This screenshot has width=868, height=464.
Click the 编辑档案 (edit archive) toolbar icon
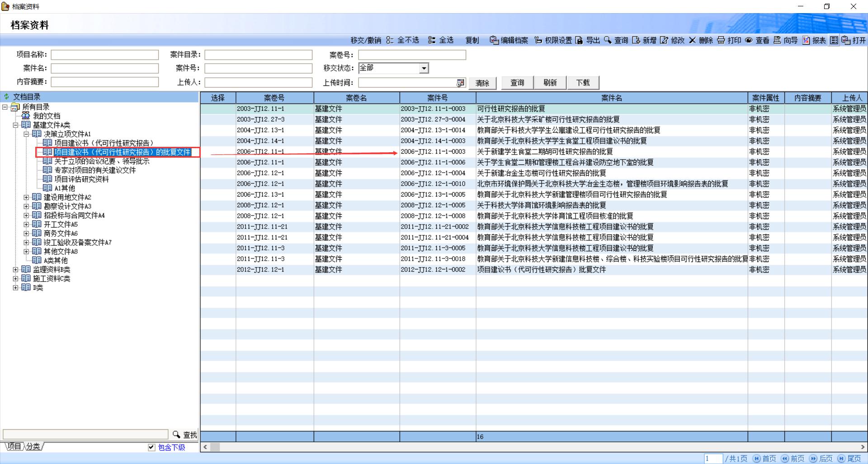click(x=494, y=40)
